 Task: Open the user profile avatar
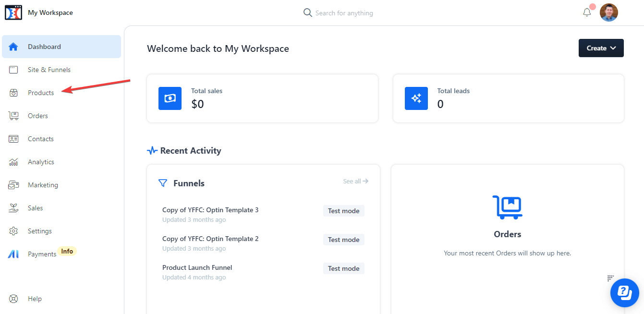609,12
